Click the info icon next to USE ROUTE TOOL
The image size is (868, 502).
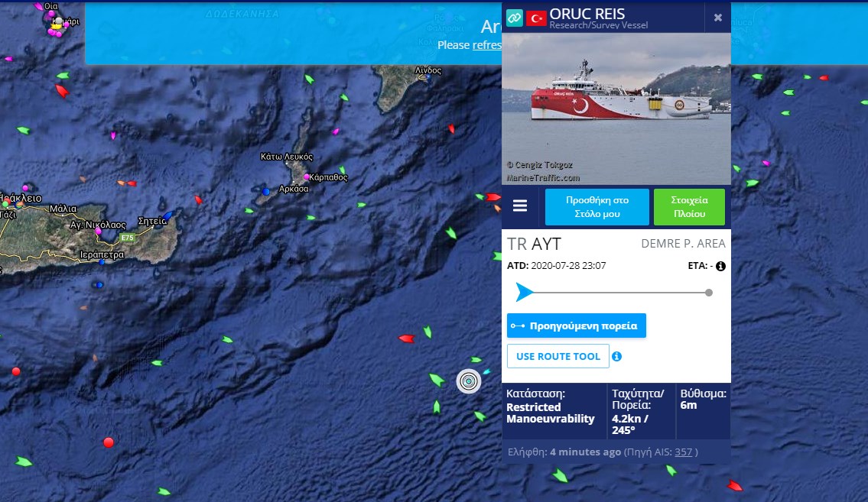coord(616,357)
